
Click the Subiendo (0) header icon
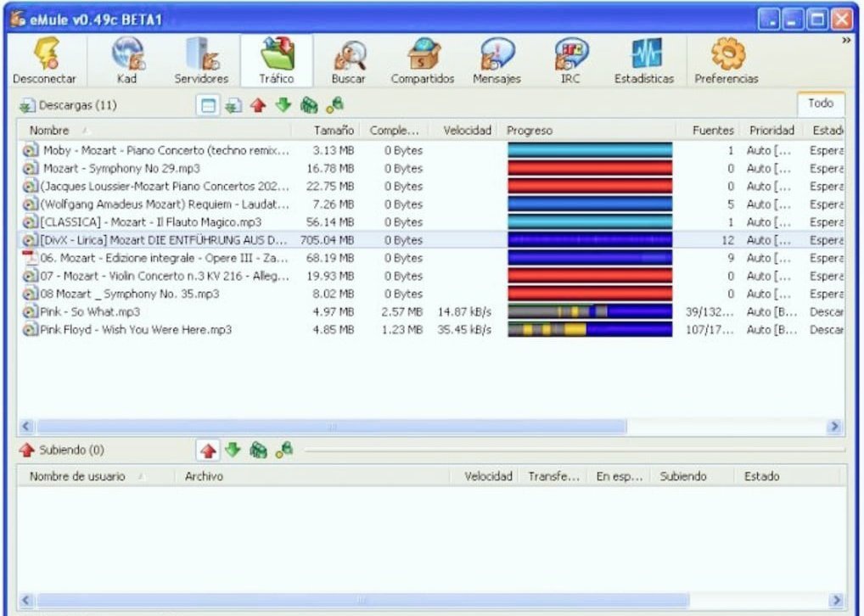pyautogui.click(x=26, y=451)
